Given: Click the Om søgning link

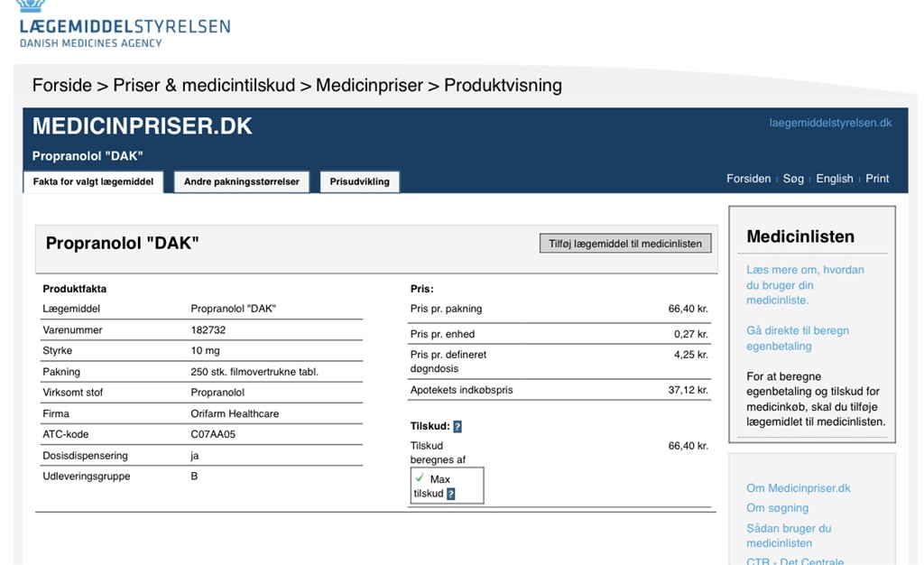Looking at the screenshot, I should coord(777,508).
